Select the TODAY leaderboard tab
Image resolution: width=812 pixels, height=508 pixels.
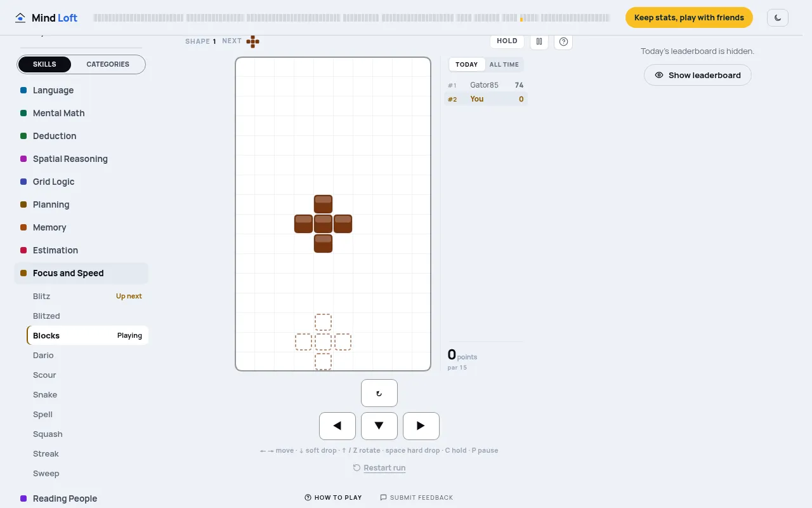(x=467, y=64)
